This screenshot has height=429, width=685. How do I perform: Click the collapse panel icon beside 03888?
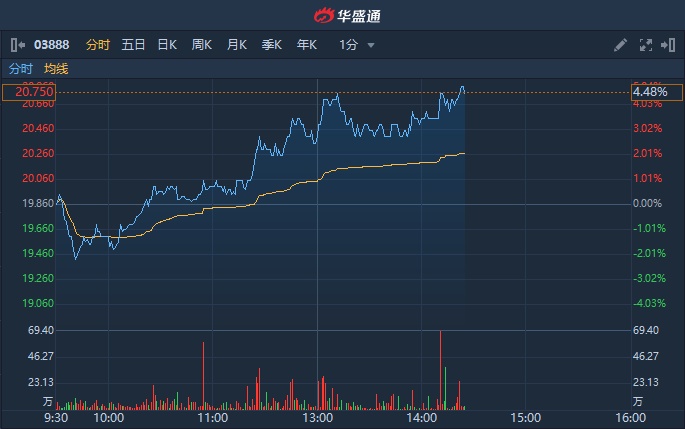pos(17,45)
